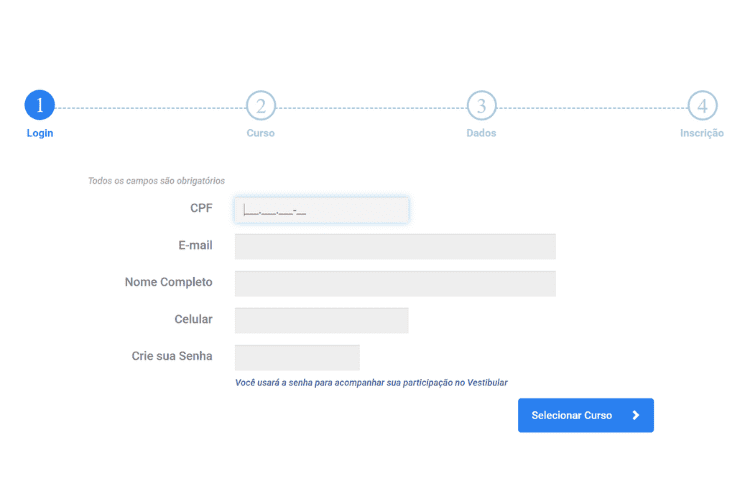Click the CPF field label
Screen dimensions: 750x500
pos(201,208)
